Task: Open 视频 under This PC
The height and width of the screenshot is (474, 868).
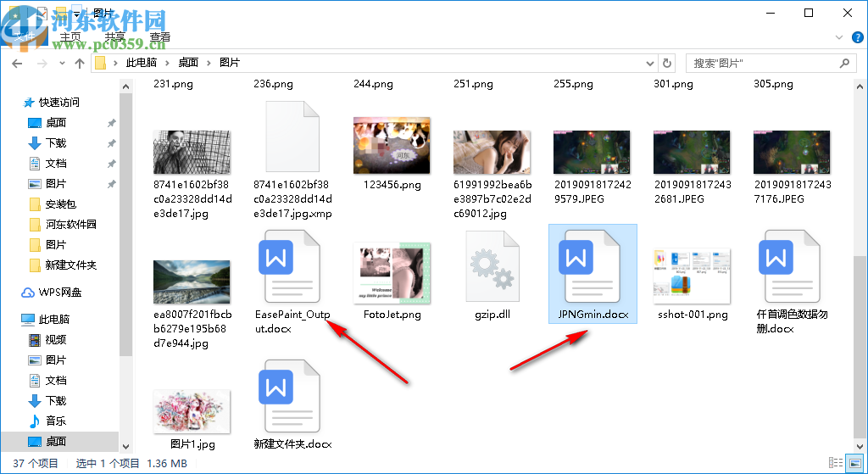Action: (56, 339)
